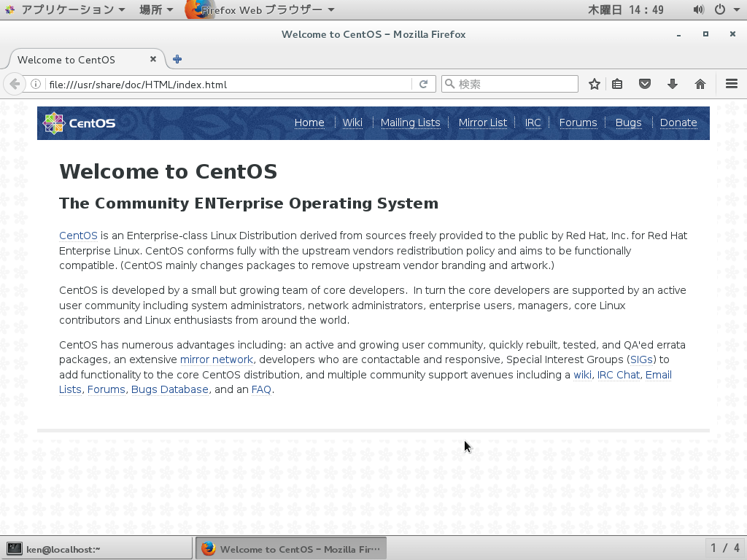747x560 pixels.
Task: Follow the Email Lists link
Action: pos(659,375)
